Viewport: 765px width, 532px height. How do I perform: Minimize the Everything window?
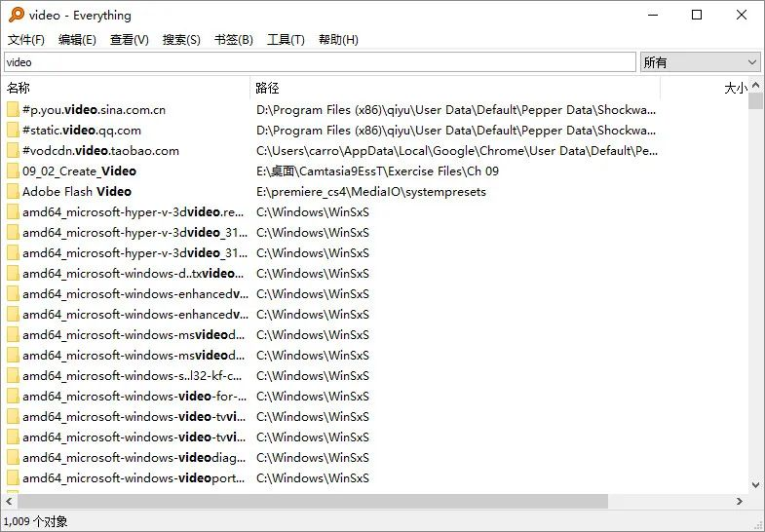(x=653, y=15)
